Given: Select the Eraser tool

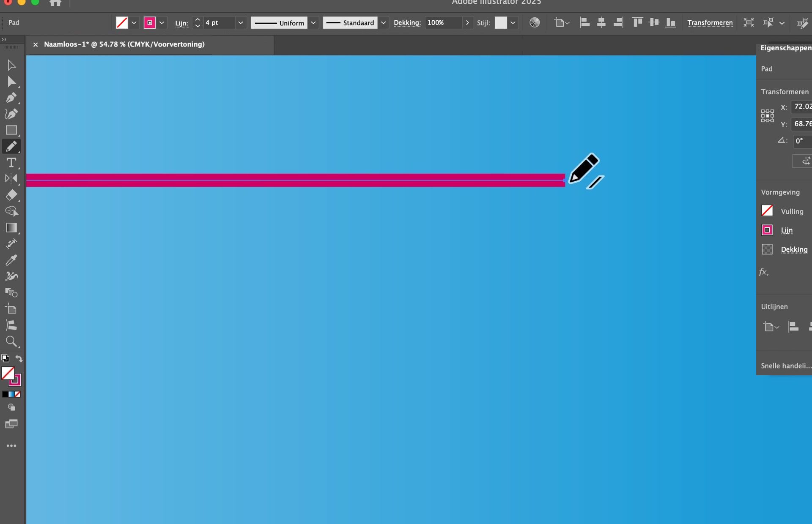Looking at the screenshot, I should tap(11, 195).
